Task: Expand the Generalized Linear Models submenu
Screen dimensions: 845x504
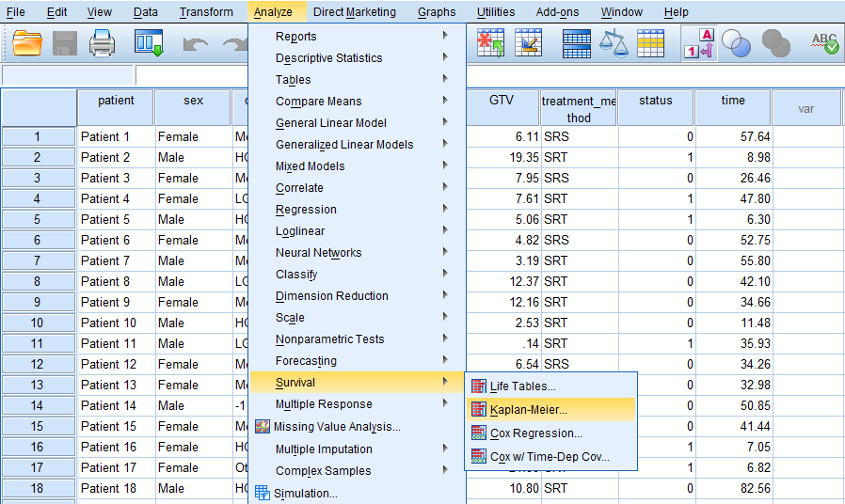Action: (357, 144)
